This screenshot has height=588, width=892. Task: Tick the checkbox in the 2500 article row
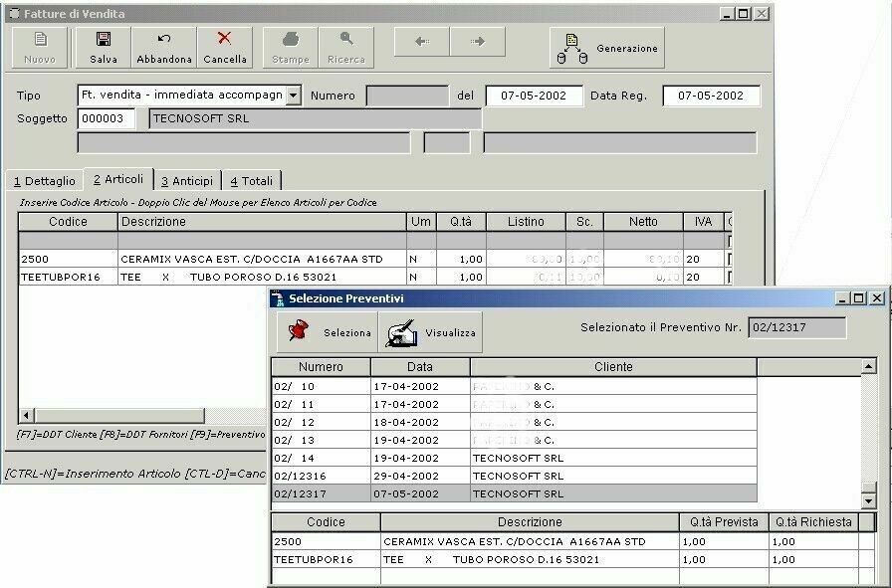[730, 259]
